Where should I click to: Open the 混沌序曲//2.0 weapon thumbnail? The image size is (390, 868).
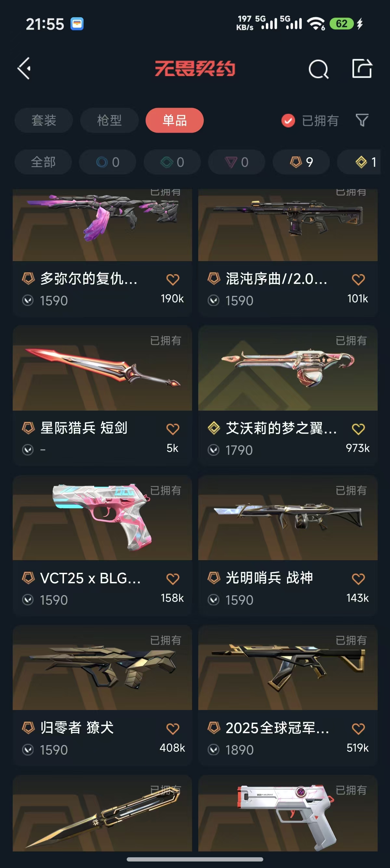click(x=288, y=225)
